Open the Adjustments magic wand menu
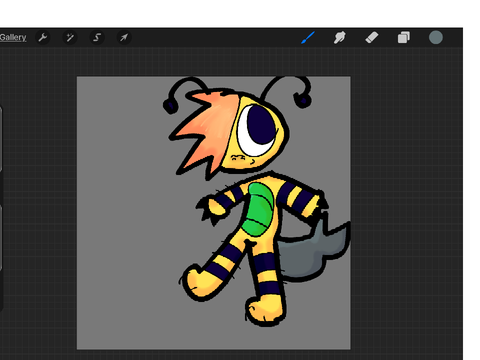480x360 pixels. pos(70,37)
